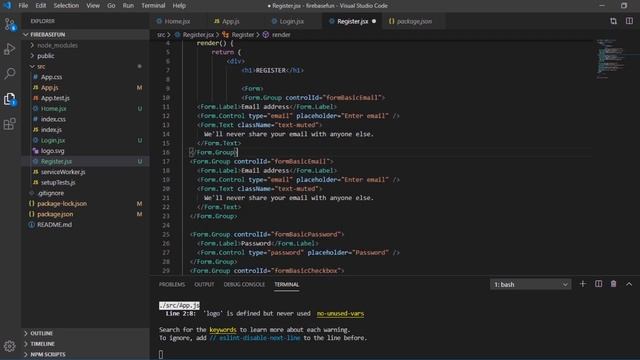This screenshot has height=360, width=640.
Task: Split the terminal panel
Action: (598, 284)
